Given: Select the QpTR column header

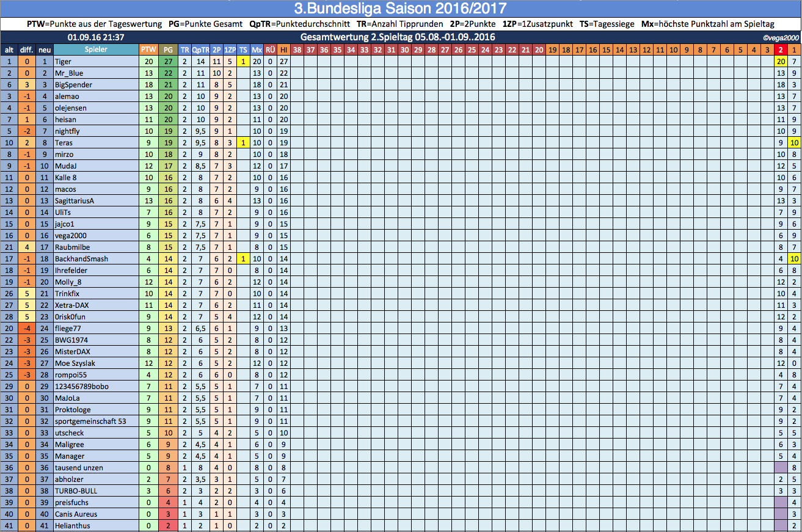Looking at the screenshot, I should point(200,49).
